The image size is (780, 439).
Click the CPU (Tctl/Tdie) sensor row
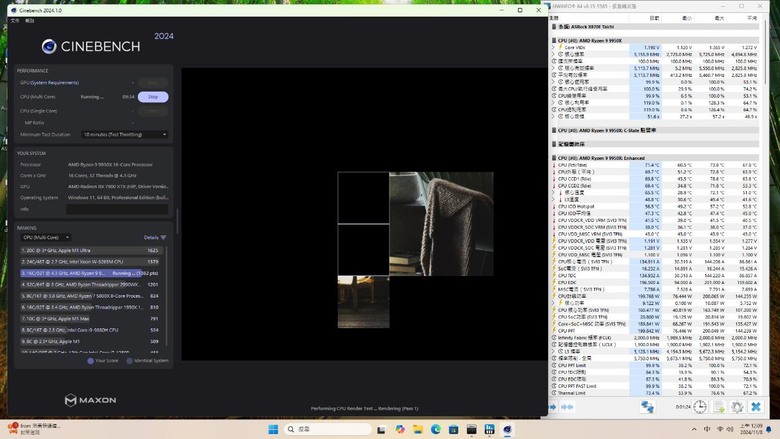coord(655,165)
